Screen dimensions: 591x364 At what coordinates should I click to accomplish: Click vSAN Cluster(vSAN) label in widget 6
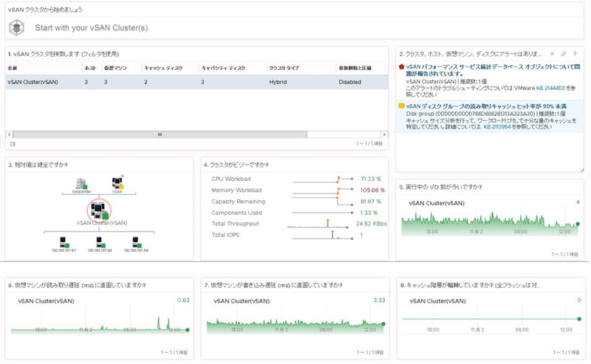46,301
